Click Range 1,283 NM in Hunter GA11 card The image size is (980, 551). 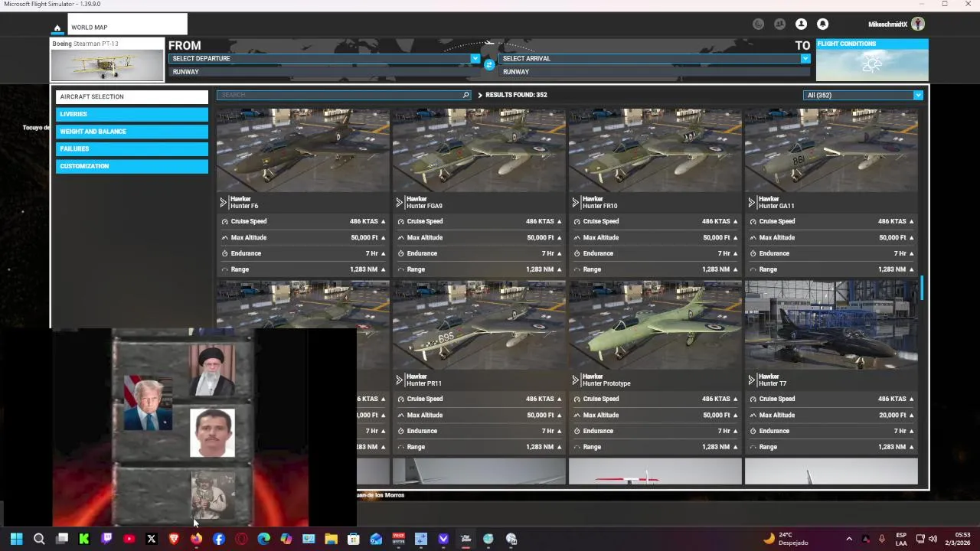pos(831,269)
